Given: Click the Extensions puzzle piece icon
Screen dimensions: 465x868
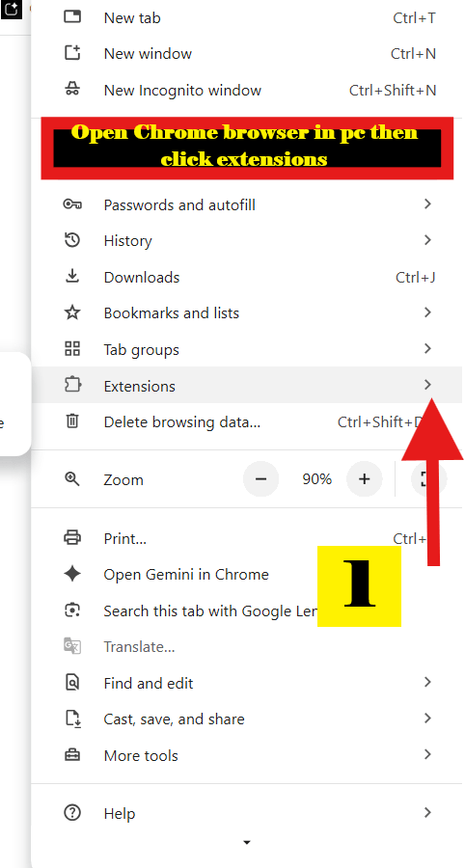Looking at the screenshot, I should click(72, 385).
